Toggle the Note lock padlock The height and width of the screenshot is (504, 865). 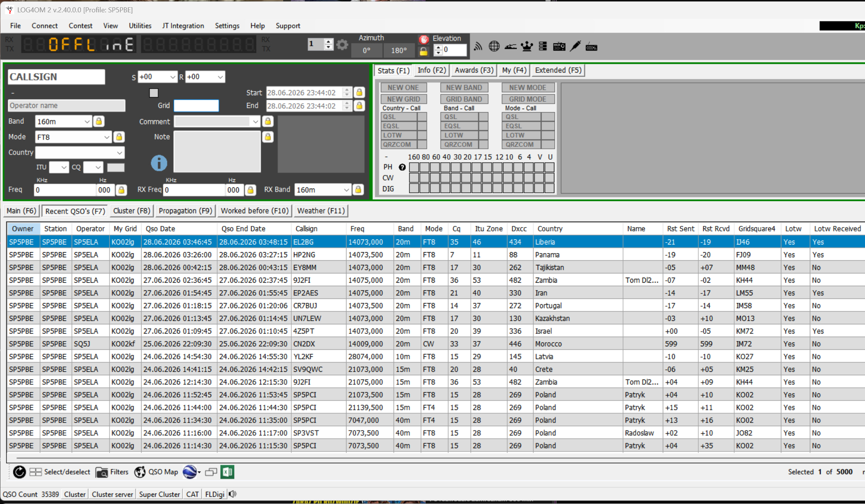click(268, 137)
